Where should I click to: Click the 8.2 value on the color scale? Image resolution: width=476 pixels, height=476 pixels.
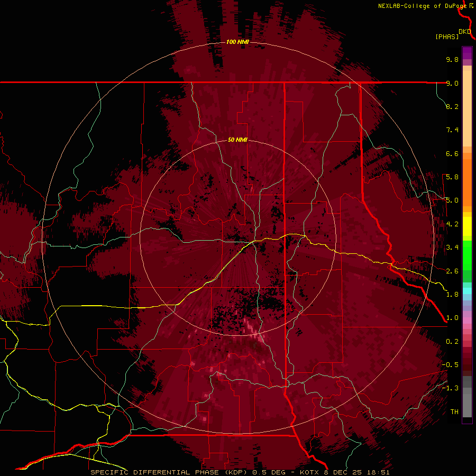(452, 106)
